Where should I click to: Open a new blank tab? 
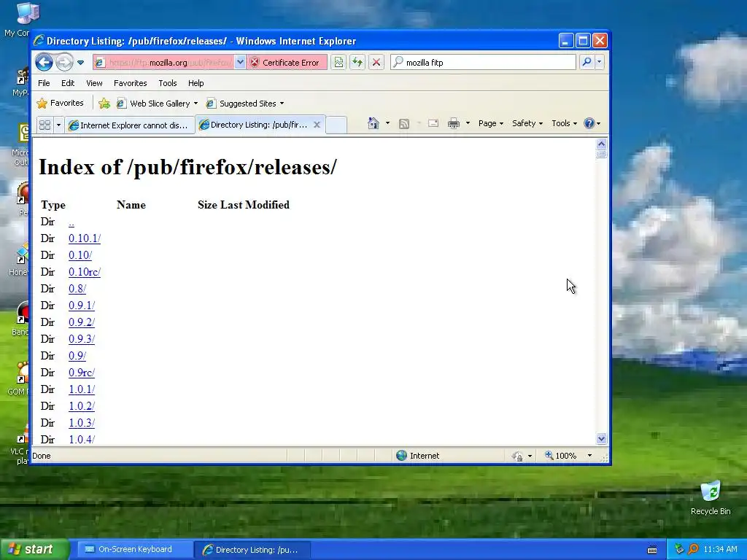click(336, 125)
